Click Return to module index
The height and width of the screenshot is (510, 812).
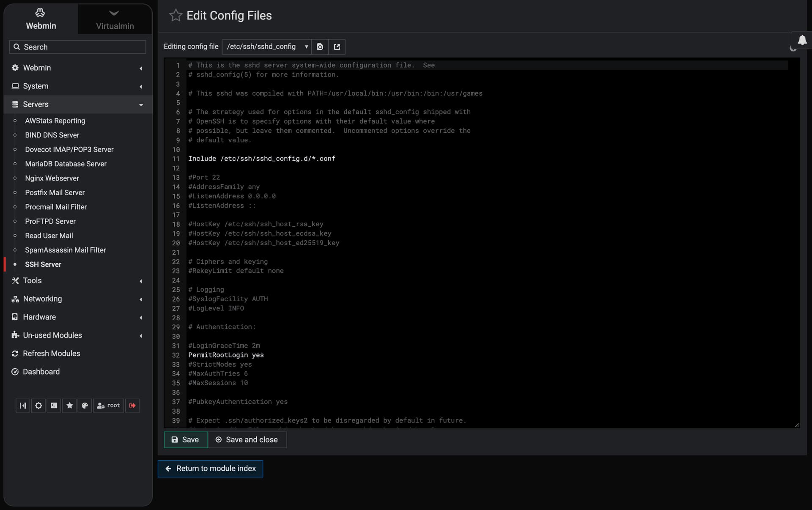pos(210,469)
